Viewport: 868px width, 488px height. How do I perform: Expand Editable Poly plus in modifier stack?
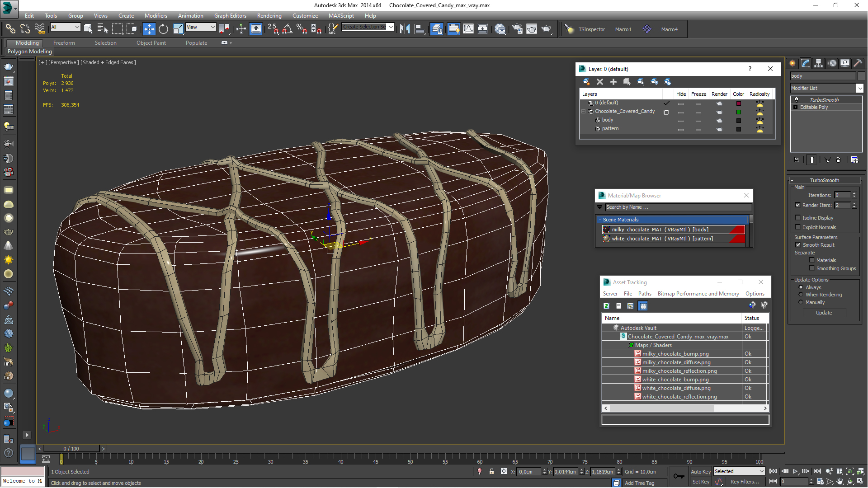click(x=795, y=107)
